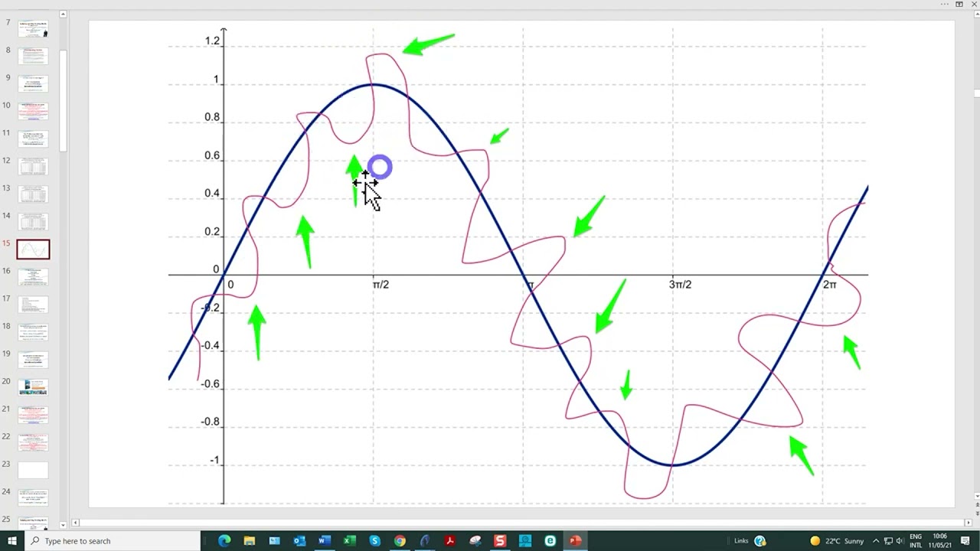
Task: Switch to Microsoft Word in the taskbar
Action: point(324,541)
